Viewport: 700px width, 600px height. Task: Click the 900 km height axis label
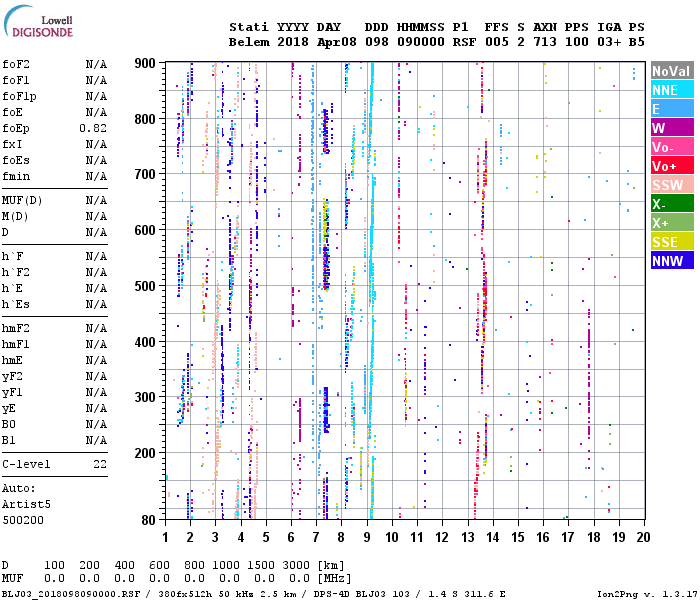click(x=145, y=63)
